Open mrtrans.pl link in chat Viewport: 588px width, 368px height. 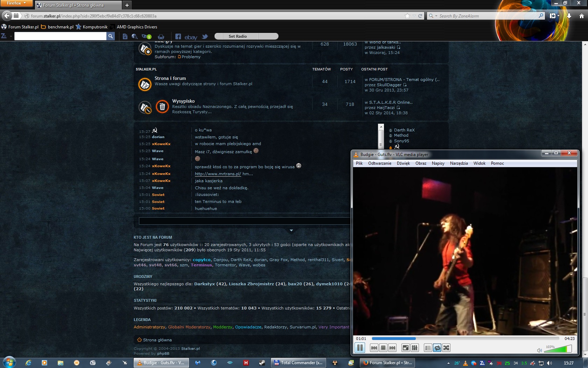pyautogui.click(x=218, y=174)
